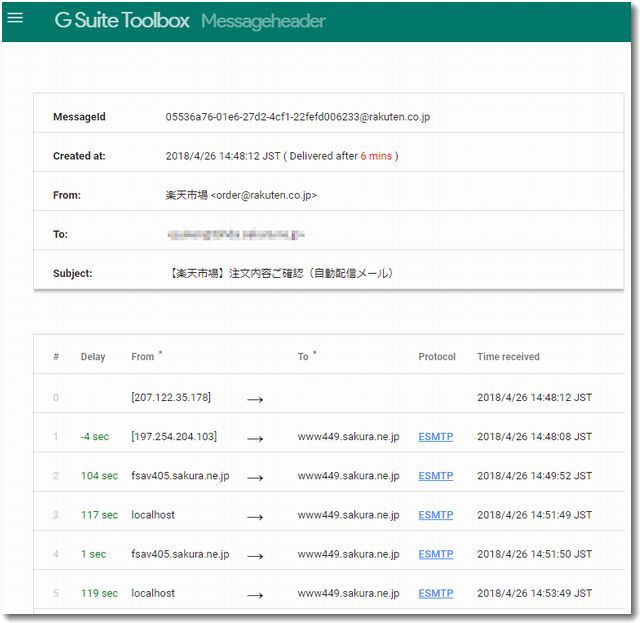Click the Delay column header
The height and width of the screenshot is (623, 640).
[93, 357]
